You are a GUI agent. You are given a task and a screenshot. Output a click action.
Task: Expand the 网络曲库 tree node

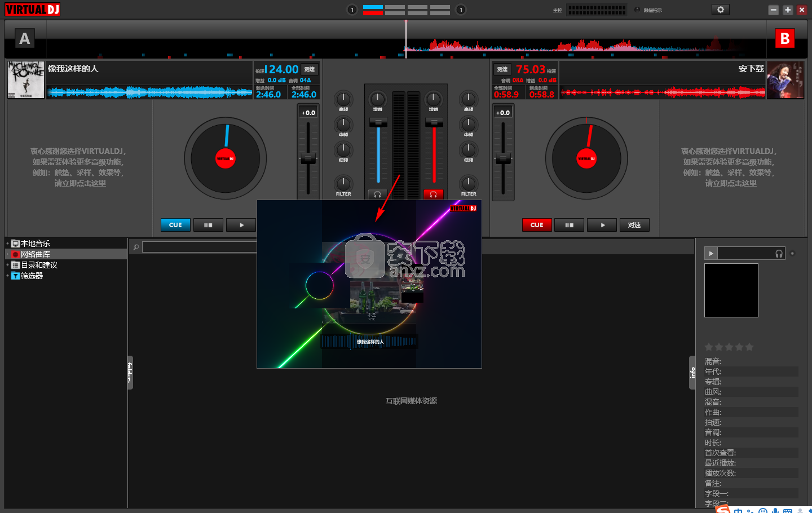click(x=7, y=254)
